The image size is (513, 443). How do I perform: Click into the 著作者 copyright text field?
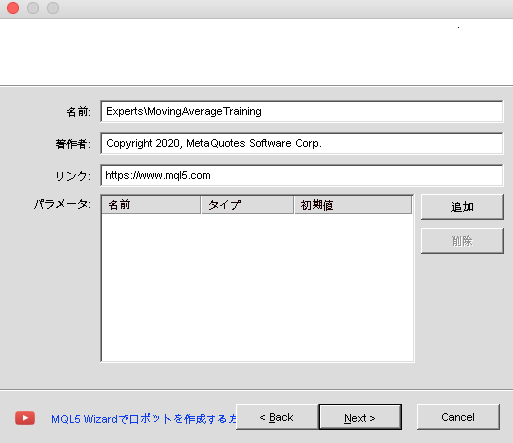coord(302,143)
